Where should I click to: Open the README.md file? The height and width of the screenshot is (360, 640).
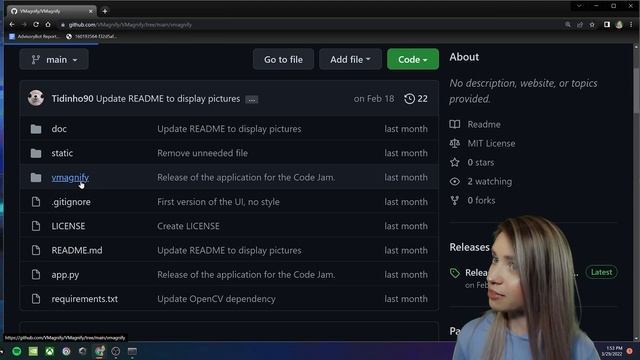point(77,250)
